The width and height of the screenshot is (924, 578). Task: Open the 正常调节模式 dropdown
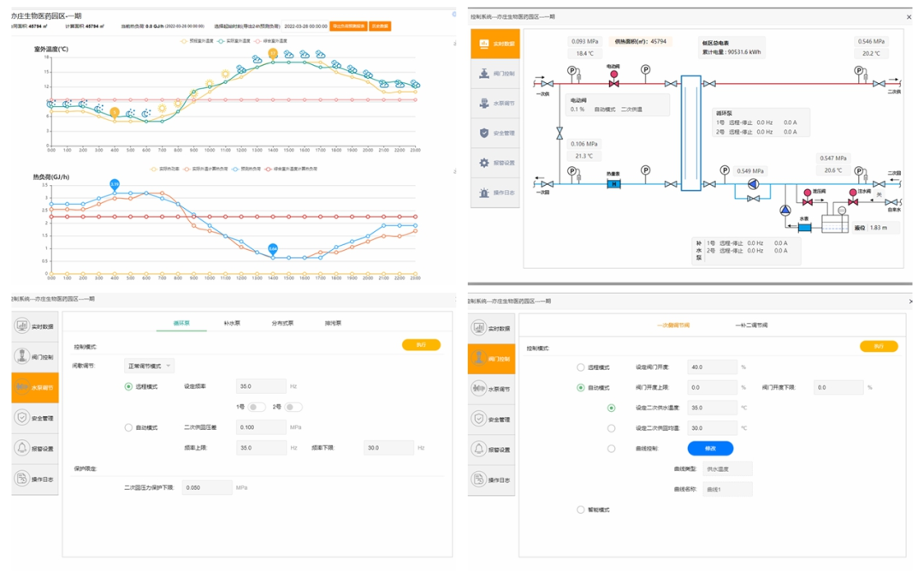coord(149,366)
